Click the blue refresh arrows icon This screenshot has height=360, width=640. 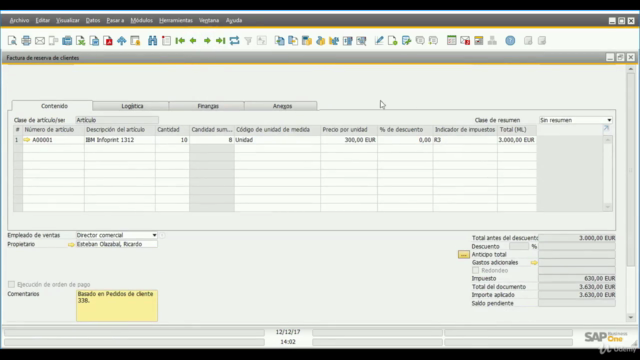(x=234, y=40)
